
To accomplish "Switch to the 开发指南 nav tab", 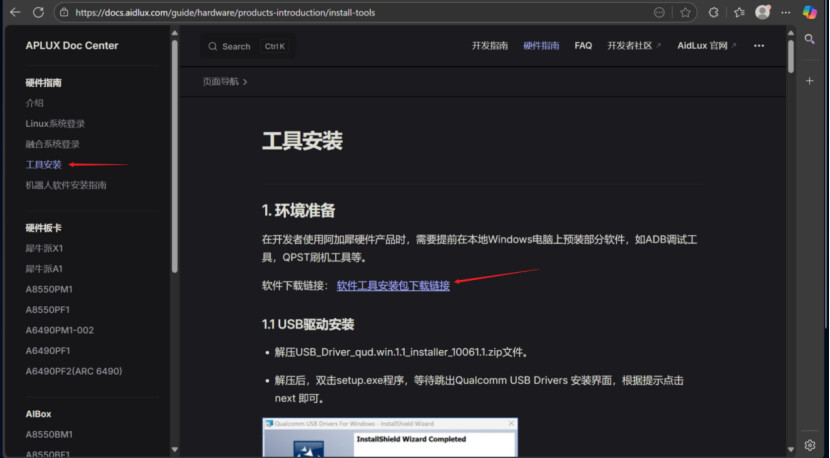I will (x=490, y=46).
